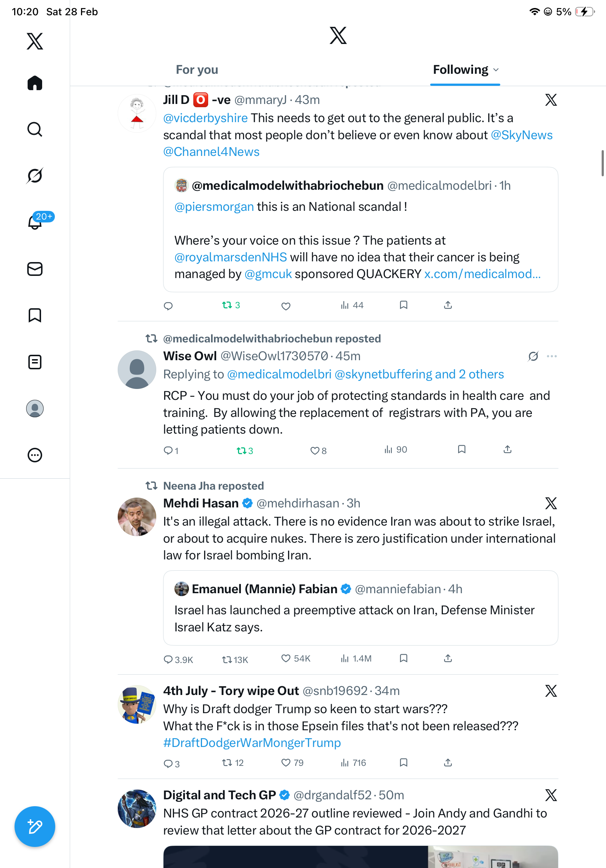
Task: Open Bookmarks icon in the sidebar
Action: point(35,315)
